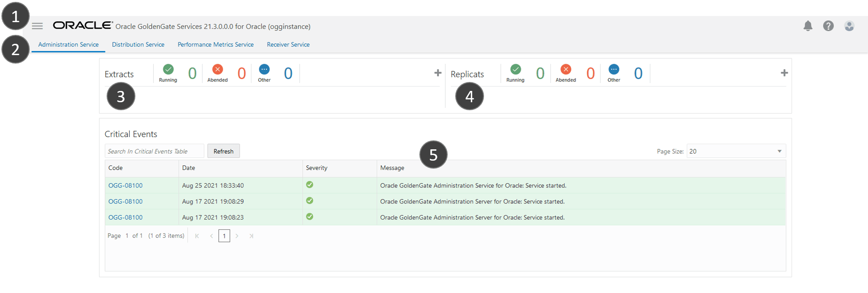
Task: Click the Extracts Abended status icon
Action: (217, 70)
